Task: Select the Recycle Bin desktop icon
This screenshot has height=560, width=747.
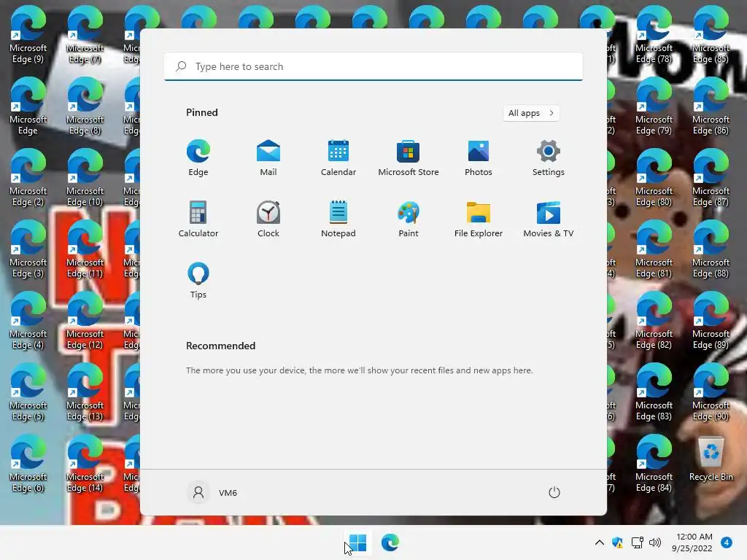Action: (711, 459)
